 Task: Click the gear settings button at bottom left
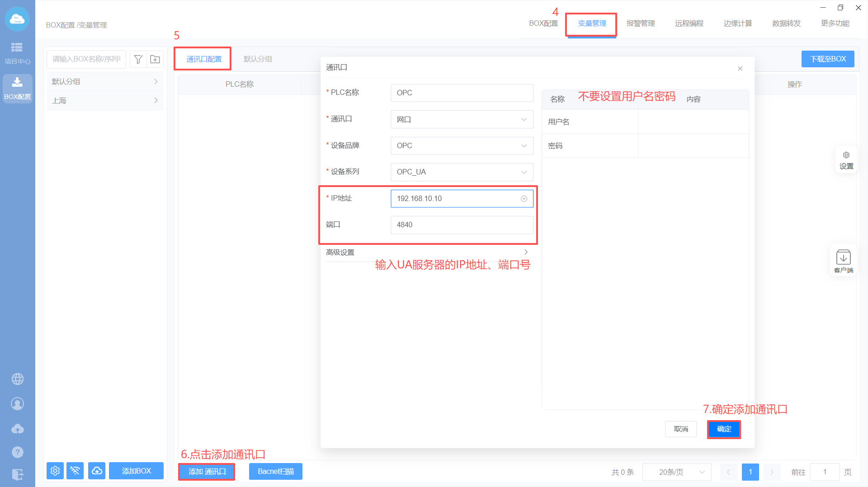click(55, 471)
